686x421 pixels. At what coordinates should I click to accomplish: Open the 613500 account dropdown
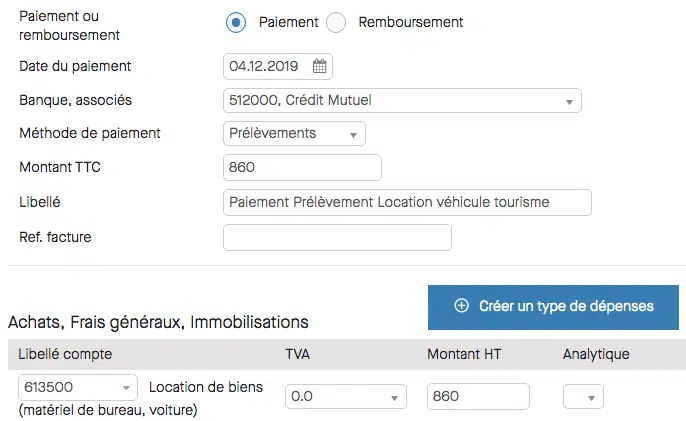pos(78,387)
